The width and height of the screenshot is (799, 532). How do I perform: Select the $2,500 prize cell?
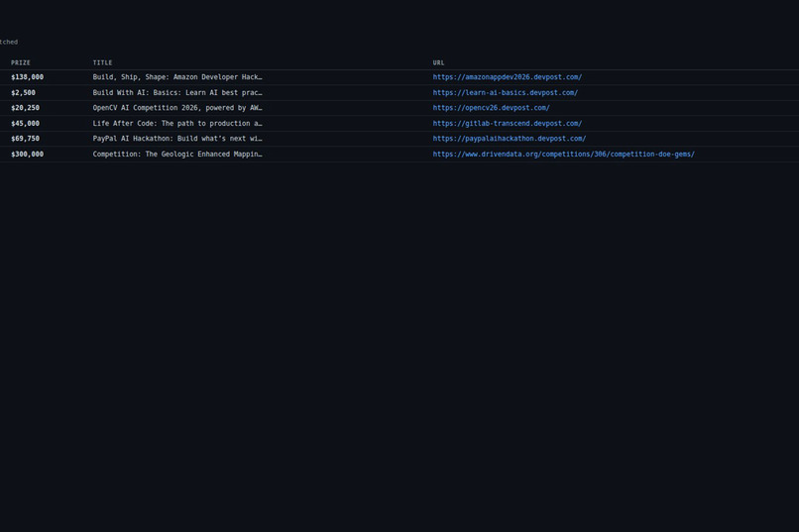click(x=24, y=93)
